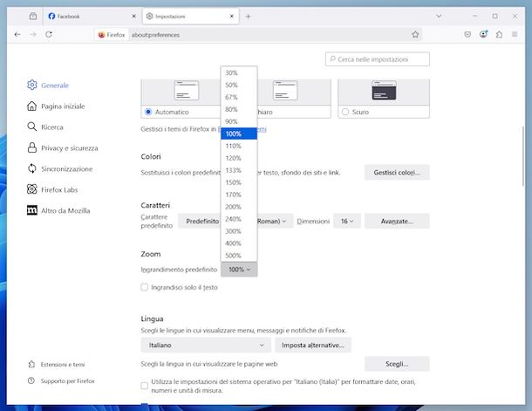Select 67% zoom option
532x411 pixels.
(239, 97)
